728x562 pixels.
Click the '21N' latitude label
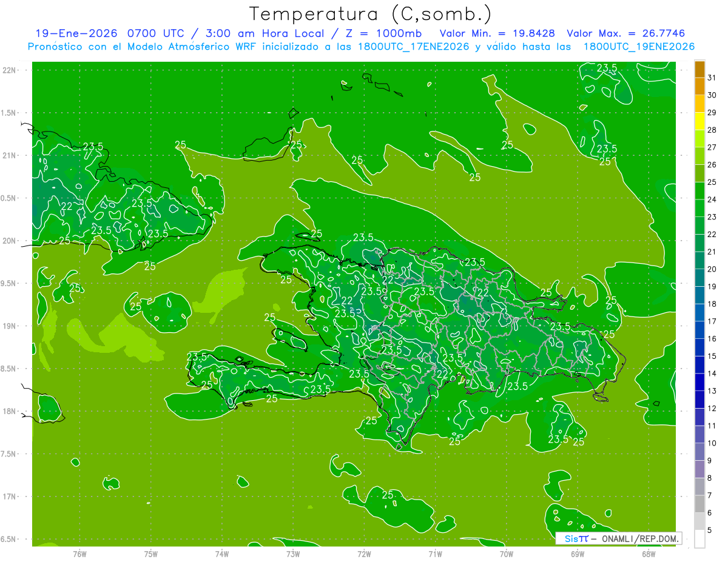(10, 156)
